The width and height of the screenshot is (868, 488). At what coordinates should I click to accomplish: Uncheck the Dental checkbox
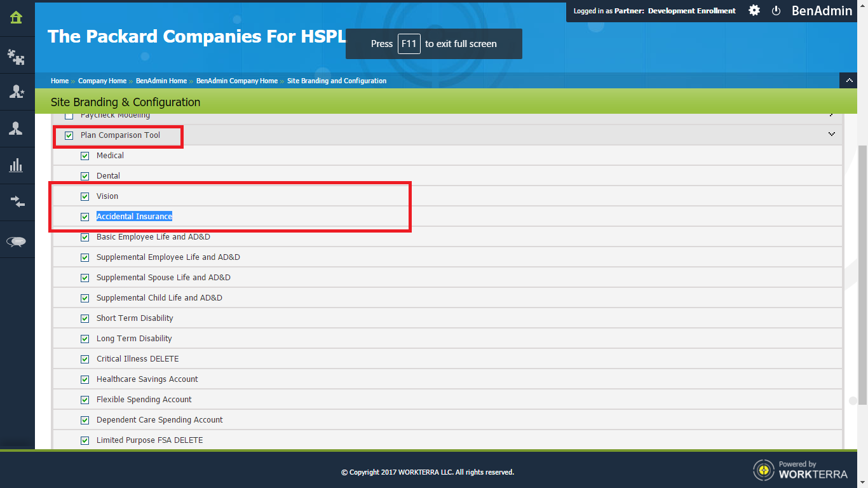(85, 176)
